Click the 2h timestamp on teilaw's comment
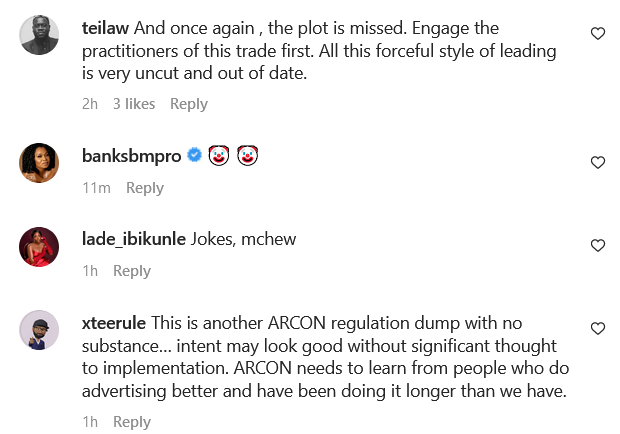The height and width of the screenshot is (434, 620). click(x=90, y=104)
